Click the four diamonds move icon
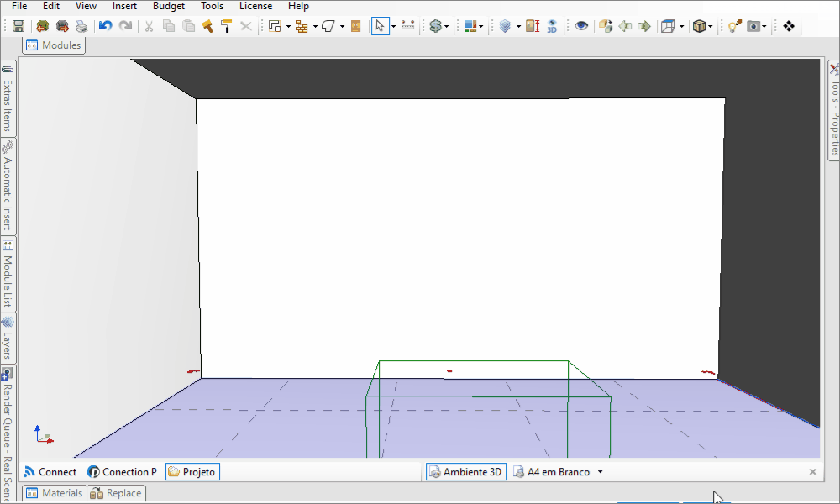The height and width of the screenshot is (504, 840). tap(789, 26)
